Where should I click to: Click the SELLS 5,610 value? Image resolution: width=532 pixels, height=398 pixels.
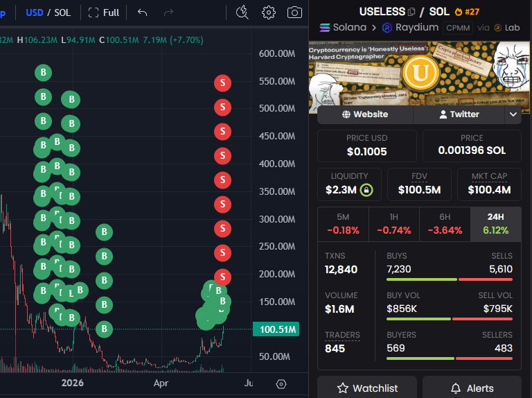501,269
